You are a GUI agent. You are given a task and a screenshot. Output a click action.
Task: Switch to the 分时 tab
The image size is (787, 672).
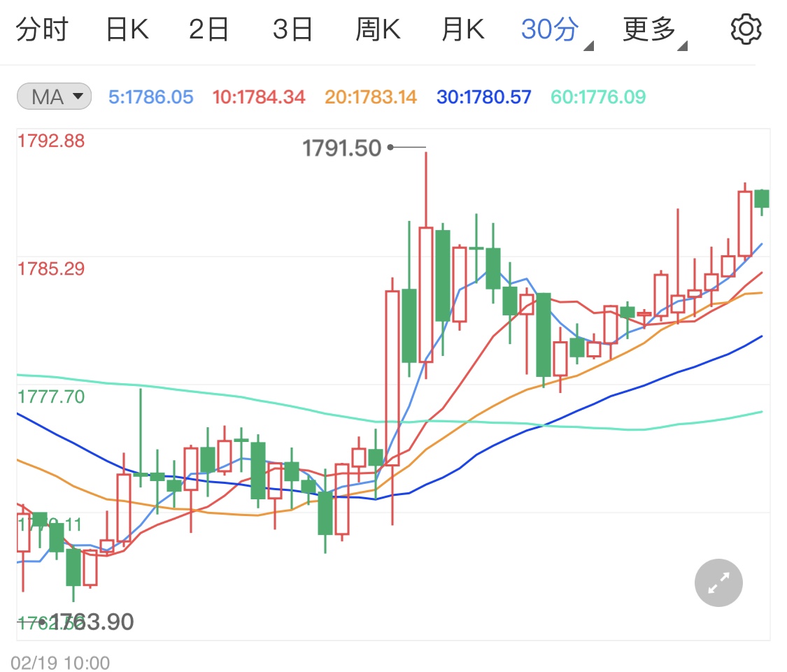pyautogui.click(x=42, y=30)
